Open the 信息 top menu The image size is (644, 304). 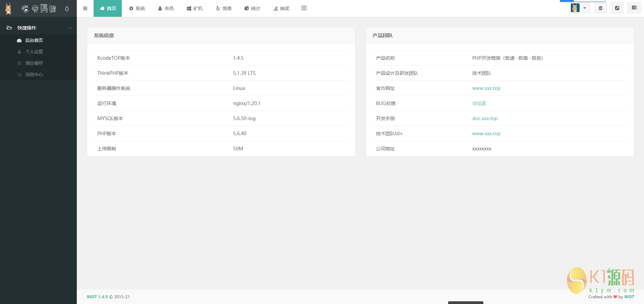223,8
